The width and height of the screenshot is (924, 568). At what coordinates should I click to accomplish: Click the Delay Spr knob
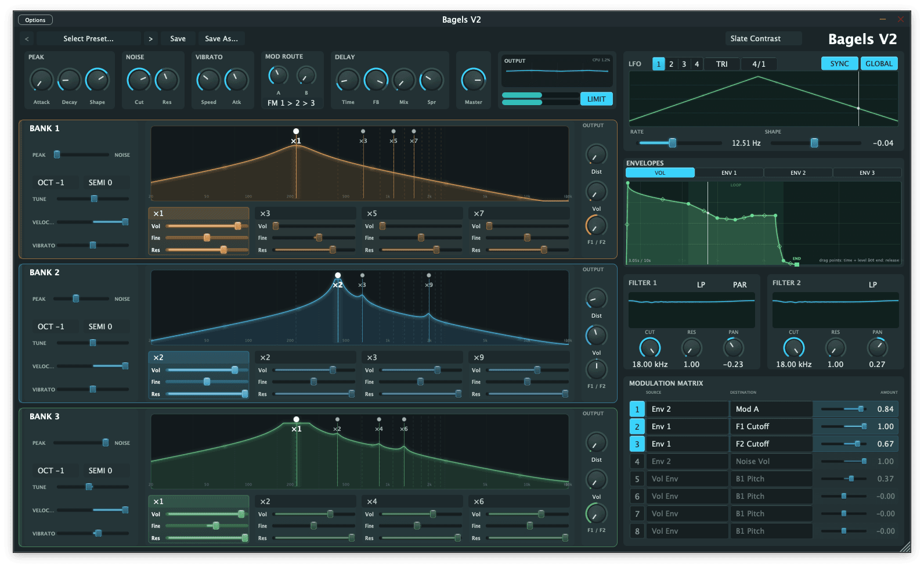click(431, 80)
